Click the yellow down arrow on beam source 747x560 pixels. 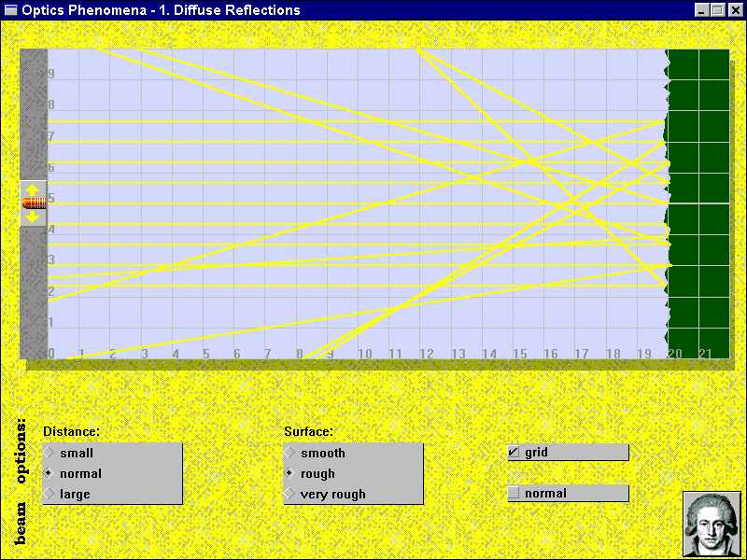[33, 217]
